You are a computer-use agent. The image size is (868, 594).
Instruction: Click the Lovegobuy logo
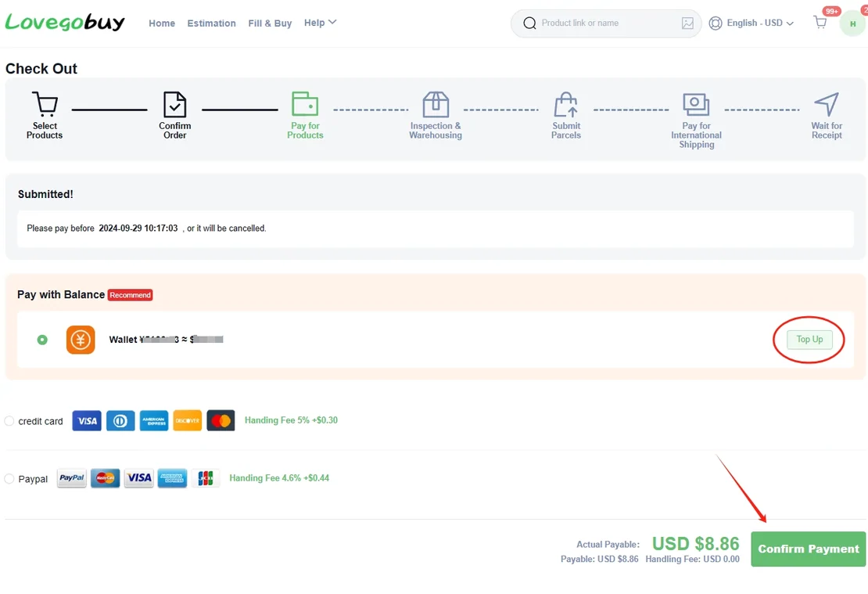point(65,22)
